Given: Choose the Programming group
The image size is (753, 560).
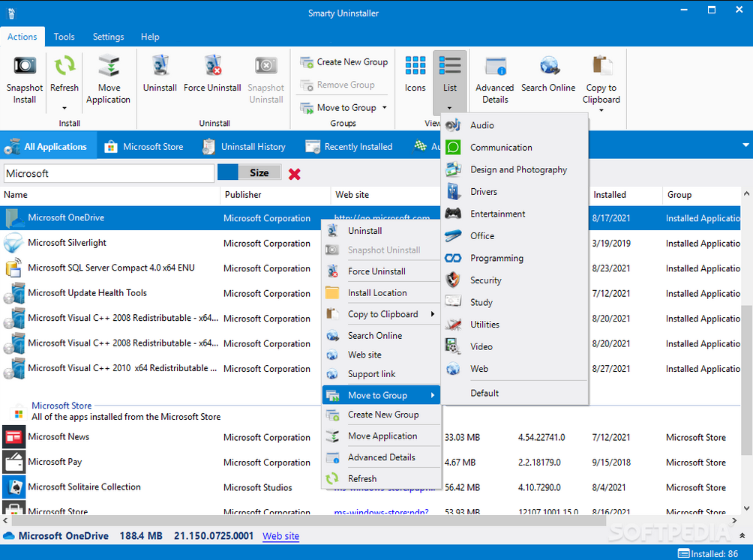Looking at the screenshot, I should pyautogui.click(x=514, y=258).
